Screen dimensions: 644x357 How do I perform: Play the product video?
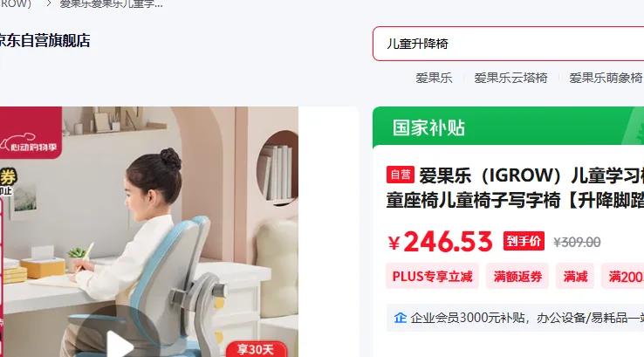click(119, 343)
